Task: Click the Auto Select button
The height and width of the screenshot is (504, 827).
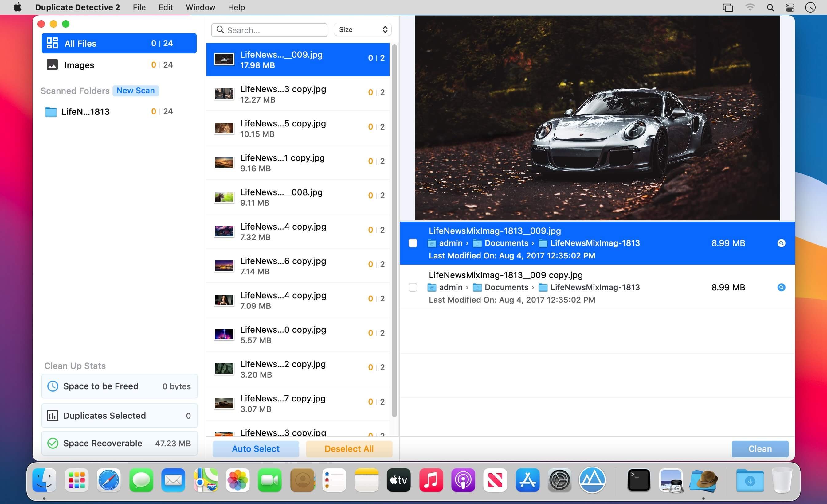Action: pos(255,449)
